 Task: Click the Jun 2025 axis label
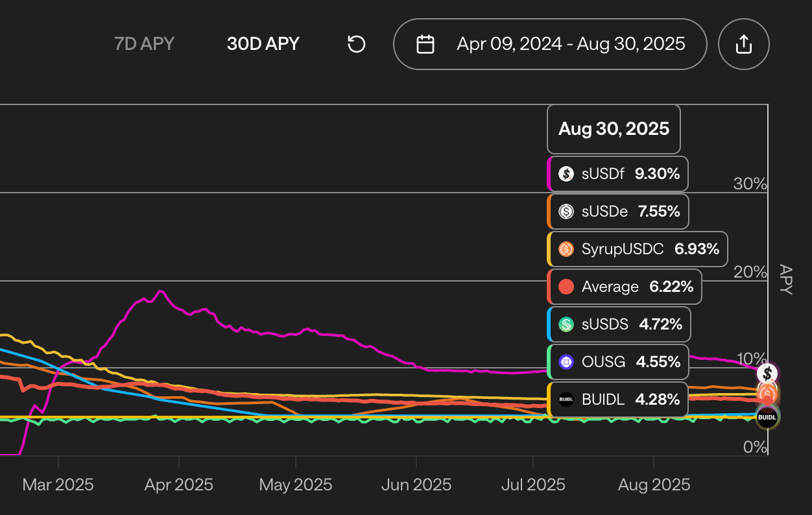tap(416, 485)
